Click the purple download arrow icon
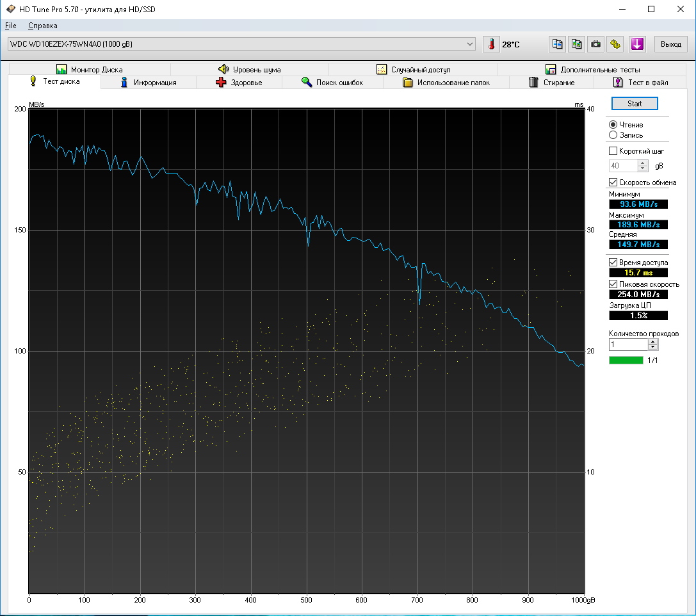The height and width of the screenshot is (616, 696). coord(637,44)
